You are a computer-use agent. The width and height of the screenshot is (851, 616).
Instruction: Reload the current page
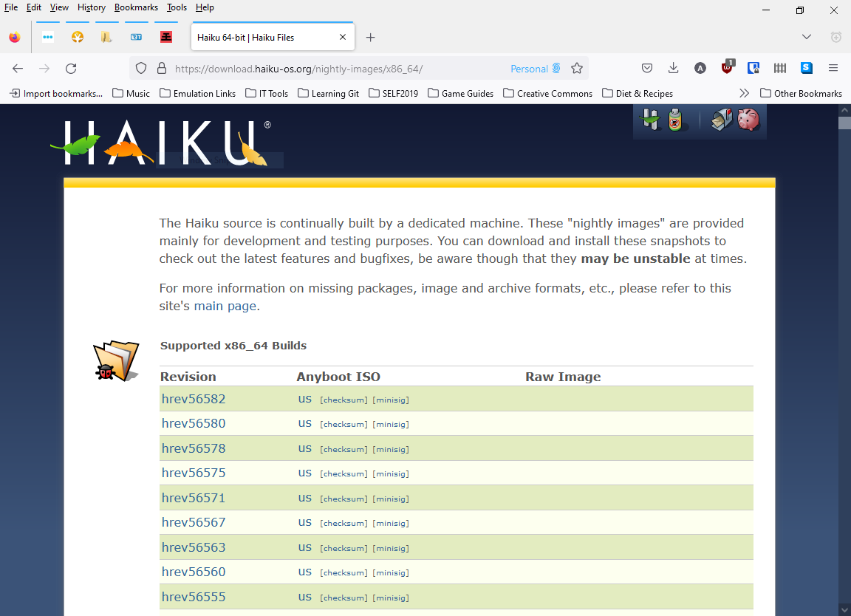(x=71, y=69)
